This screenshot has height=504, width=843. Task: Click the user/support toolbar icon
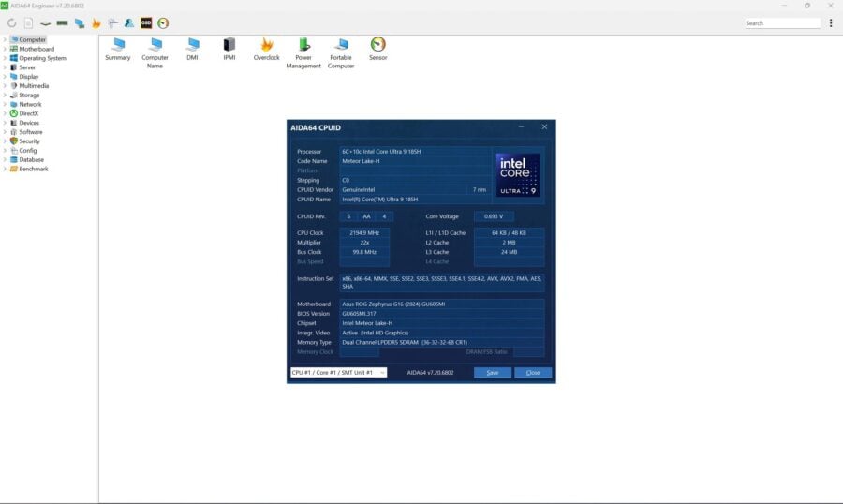tap(129, 23)
